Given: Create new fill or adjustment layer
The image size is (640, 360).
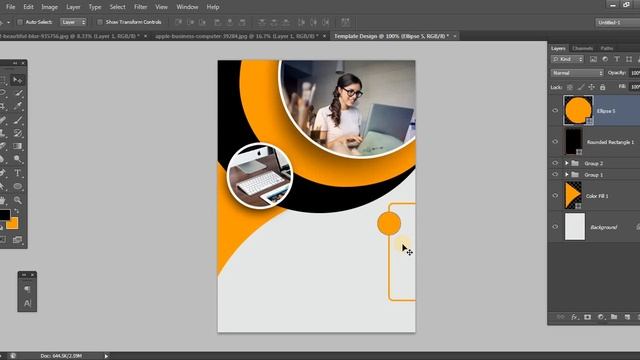Looking at the screenshot, I should point(601,317).
